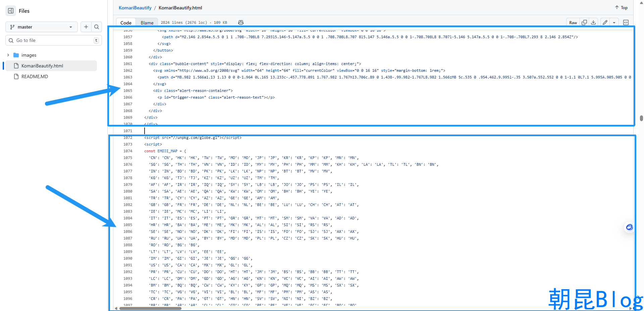Edit this file with pencil icon

(x=605, y=22)
